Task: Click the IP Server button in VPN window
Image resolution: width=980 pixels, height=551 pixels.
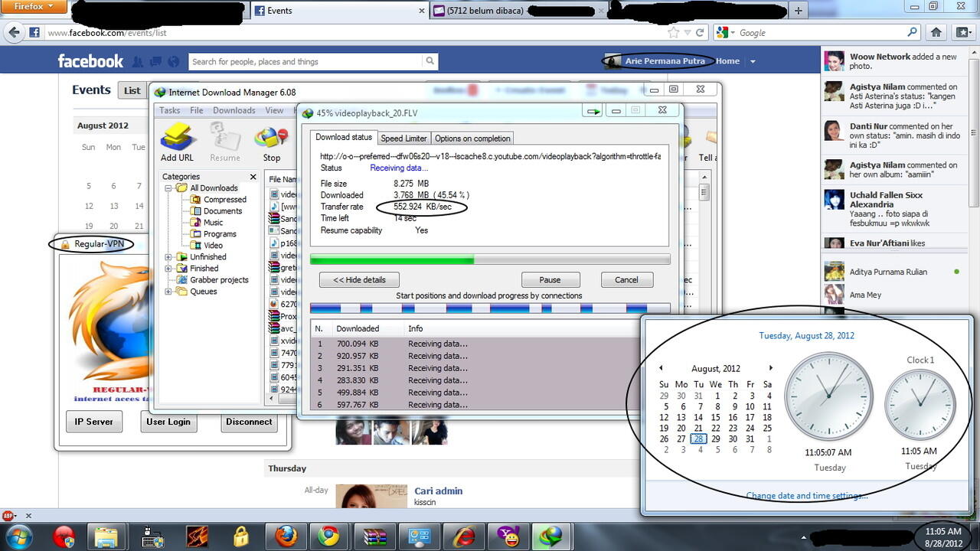Action: click(x=94, y=422)
